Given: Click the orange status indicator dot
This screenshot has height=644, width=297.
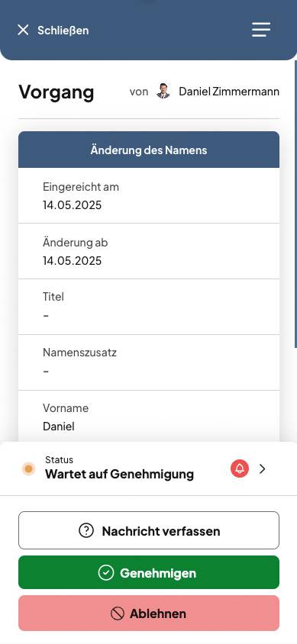Looking at the screenshot, I should (x=28, y=469).
